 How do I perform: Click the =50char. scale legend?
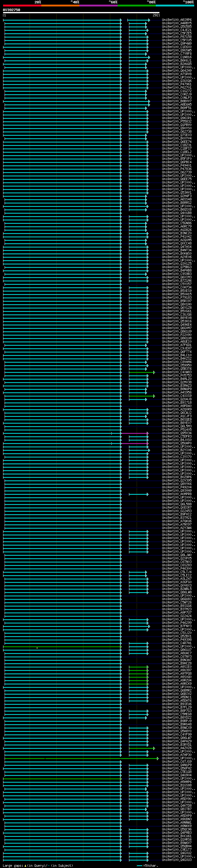[x=148, y=866]
